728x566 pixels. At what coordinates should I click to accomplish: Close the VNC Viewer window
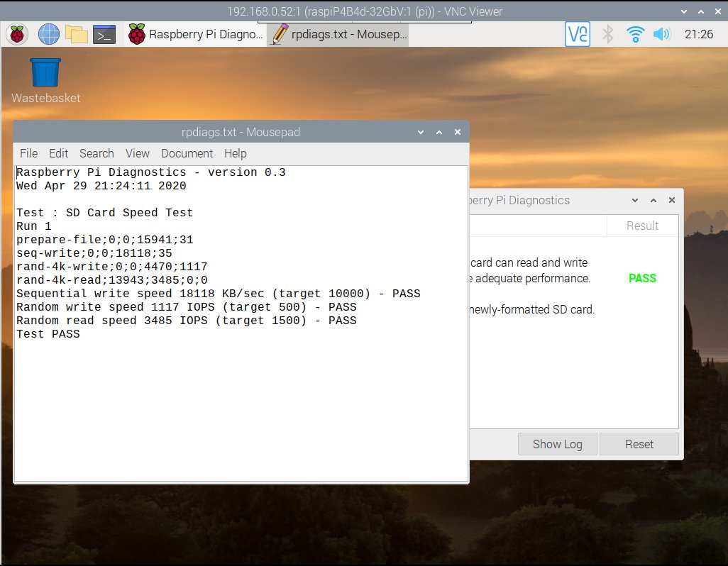coord(718,11)
